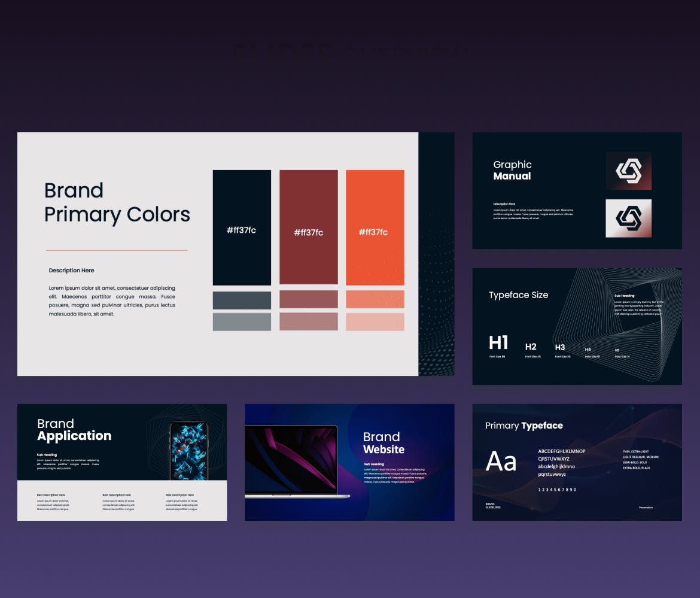Click the 'Brand Primary Colors' heading
The image size is (700, 598).
(x=117, y=202)
